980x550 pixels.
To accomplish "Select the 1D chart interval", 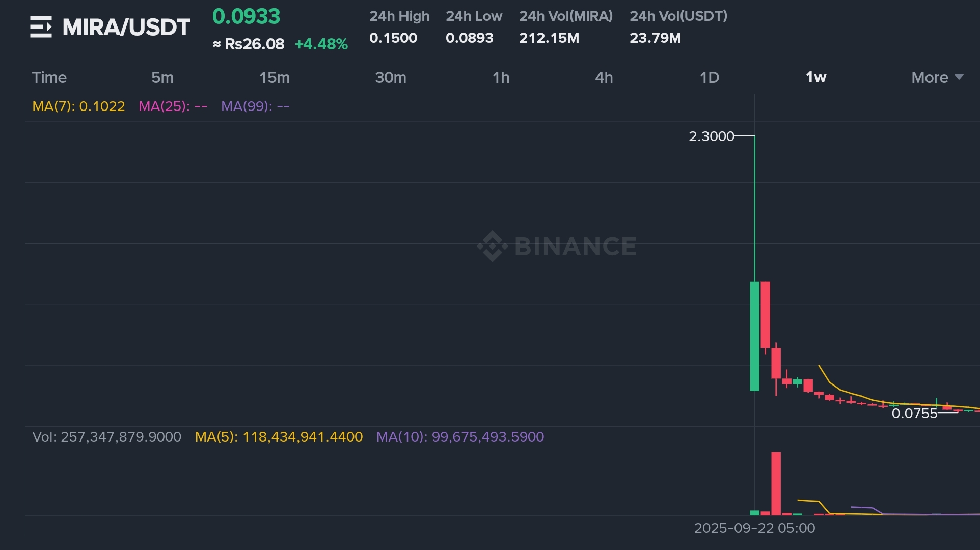I will [709, 77].
